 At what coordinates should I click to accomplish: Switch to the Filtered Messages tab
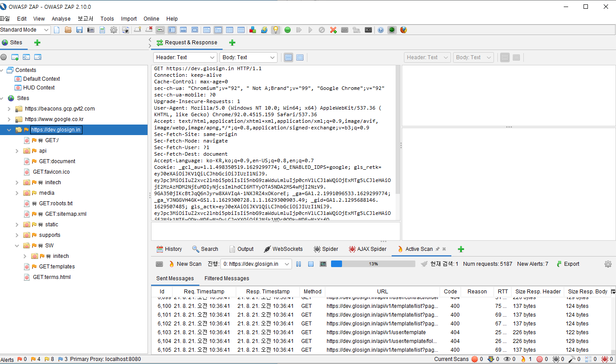click(227, 278)
